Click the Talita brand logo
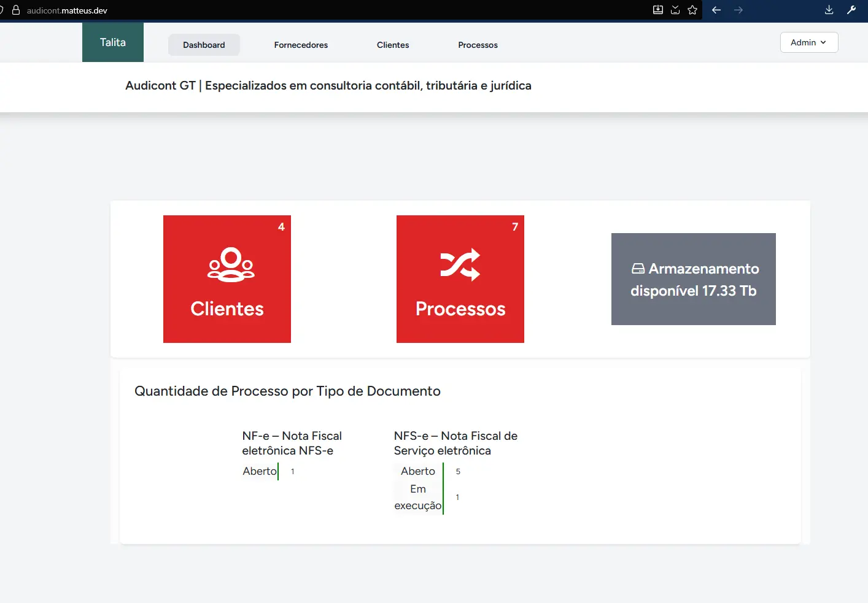 (x=113, y=42)
